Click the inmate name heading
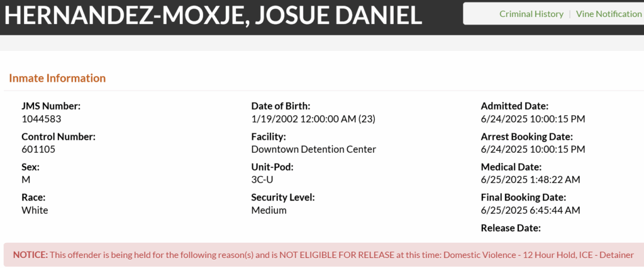 click(x=213, y=15)
